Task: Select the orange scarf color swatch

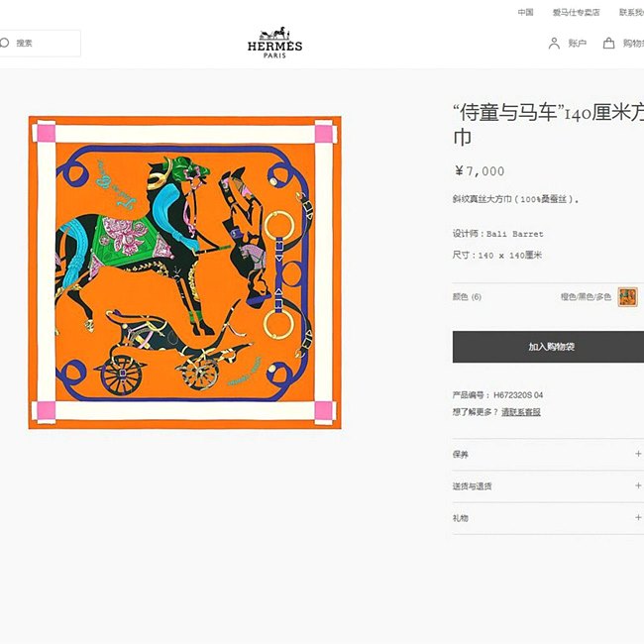Action: [x=627, y=297]
